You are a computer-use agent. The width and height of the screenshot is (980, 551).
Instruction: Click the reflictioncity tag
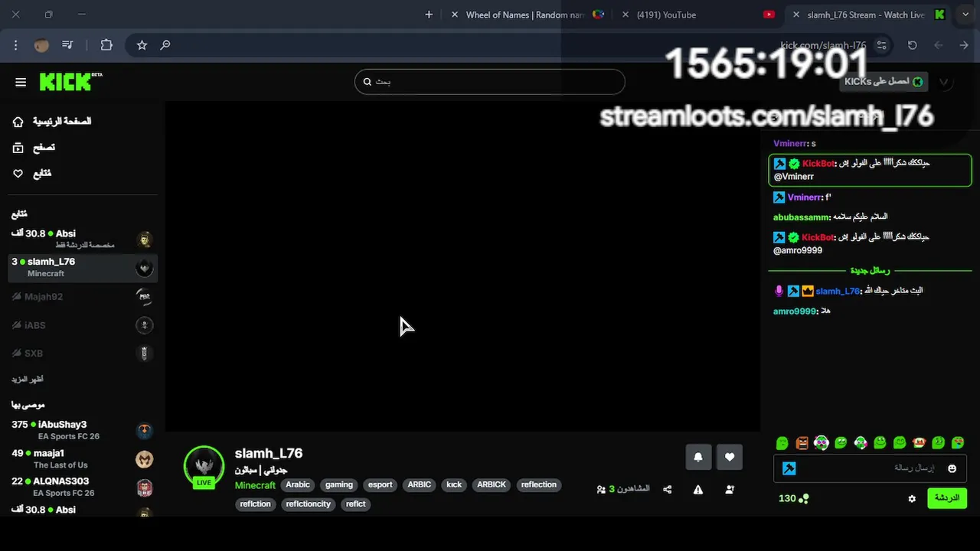[x=308, y=504]
